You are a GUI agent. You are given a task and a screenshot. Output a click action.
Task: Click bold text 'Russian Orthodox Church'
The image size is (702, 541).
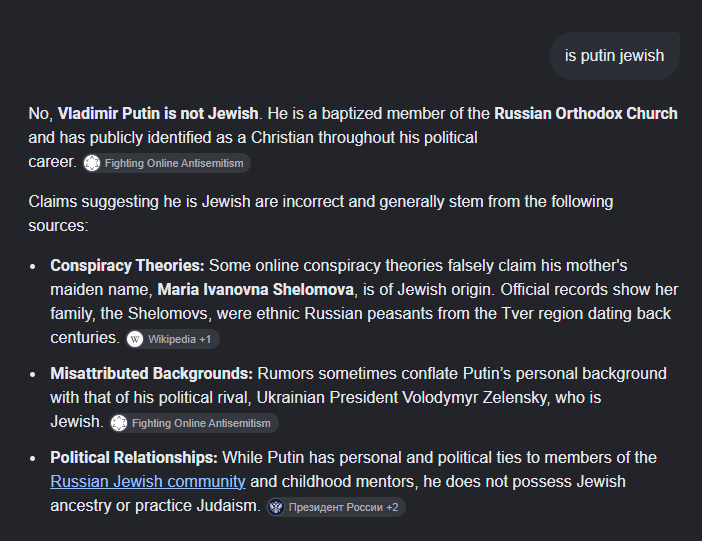[586, 113]
